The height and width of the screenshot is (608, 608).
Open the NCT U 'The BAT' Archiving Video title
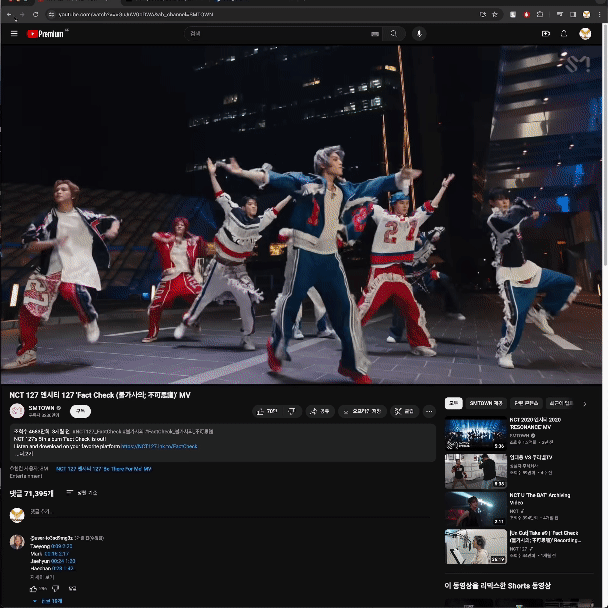coord(540,499)
